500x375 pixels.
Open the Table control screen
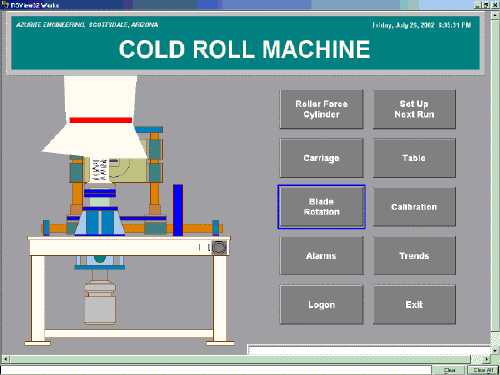pyautogui.click(x=414, y=158)
